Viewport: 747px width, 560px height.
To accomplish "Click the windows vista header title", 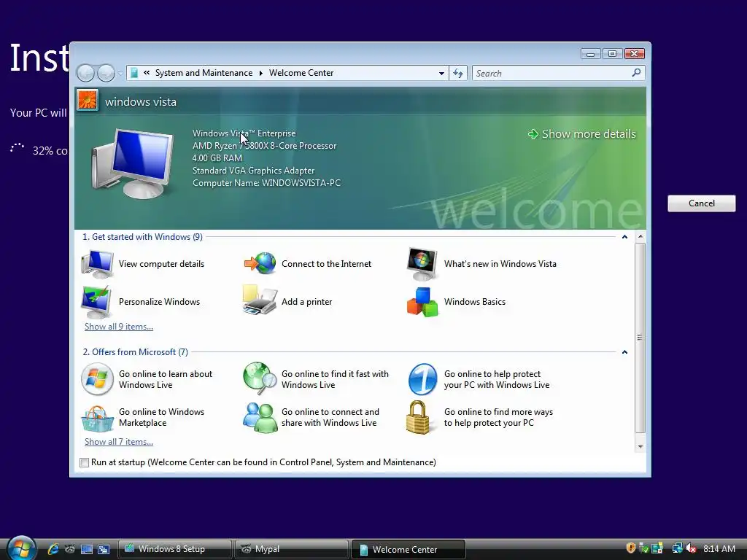I will tap(141, 102).
